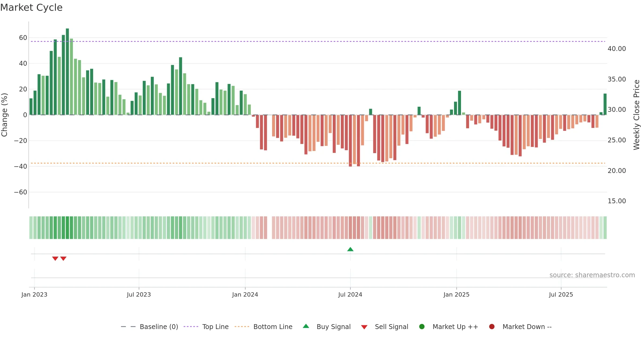Click the Jul 2025 x-axis label

click(561, 295)
